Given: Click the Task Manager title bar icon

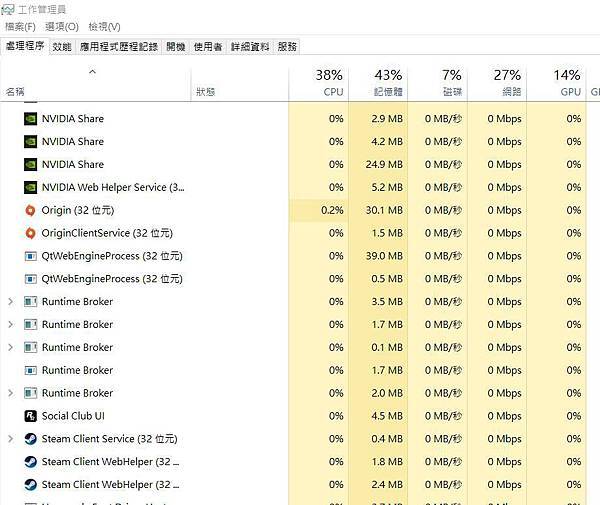Looking at the screenshot, I should point(7,9).
